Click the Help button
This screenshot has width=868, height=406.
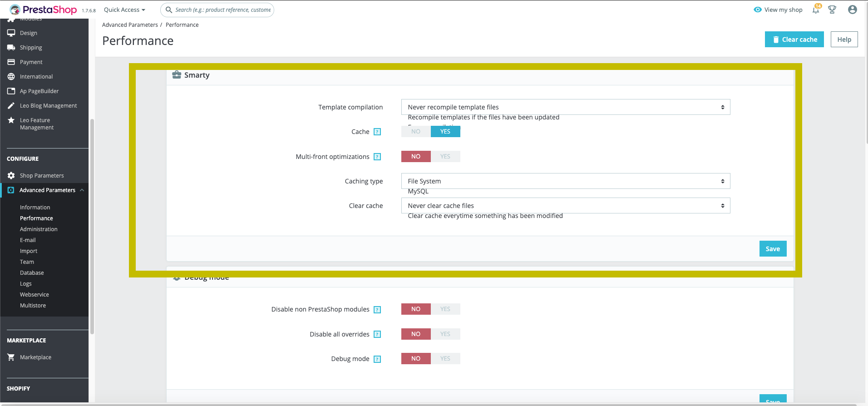844,40
